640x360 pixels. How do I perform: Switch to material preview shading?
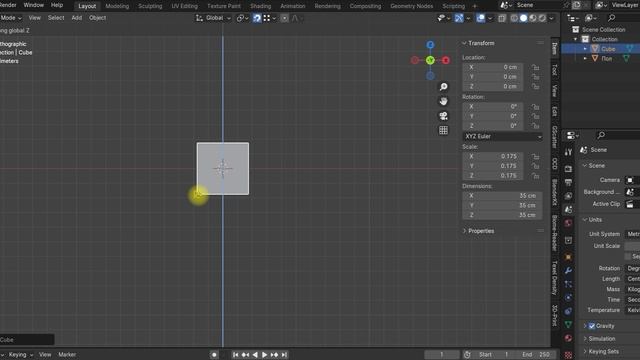click(533, 18)
